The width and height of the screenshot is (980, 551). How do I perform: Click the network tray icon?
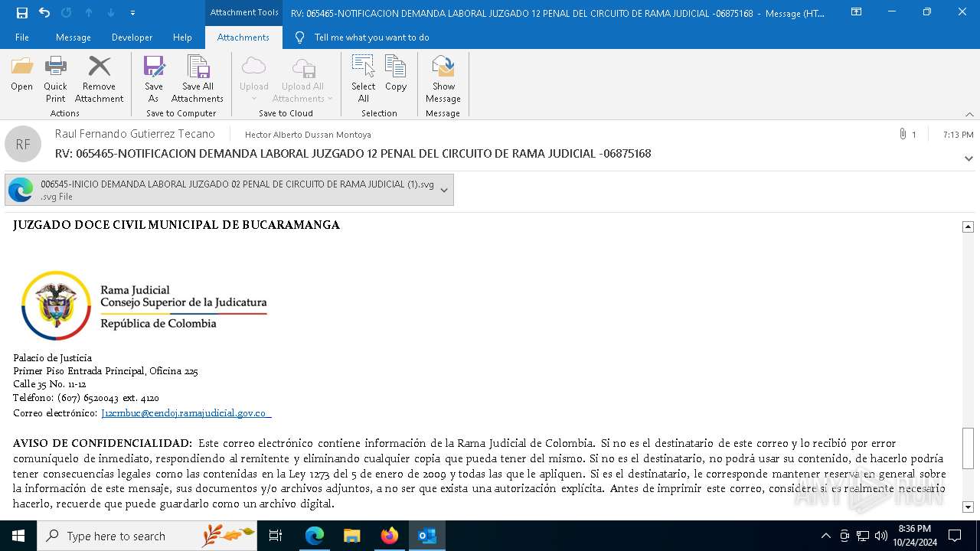(x=862, y=536)
